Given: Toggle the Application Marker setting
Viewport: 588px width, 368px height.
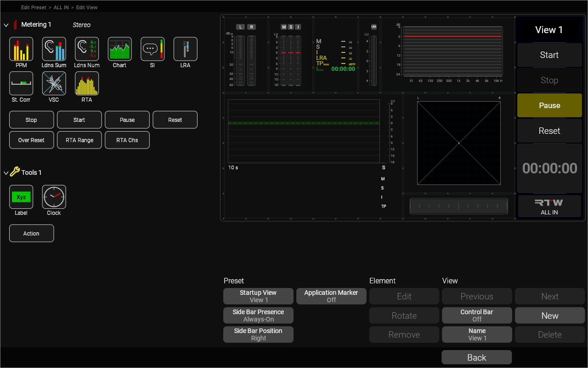Looking at the screenshot, I should coord(331,296).
